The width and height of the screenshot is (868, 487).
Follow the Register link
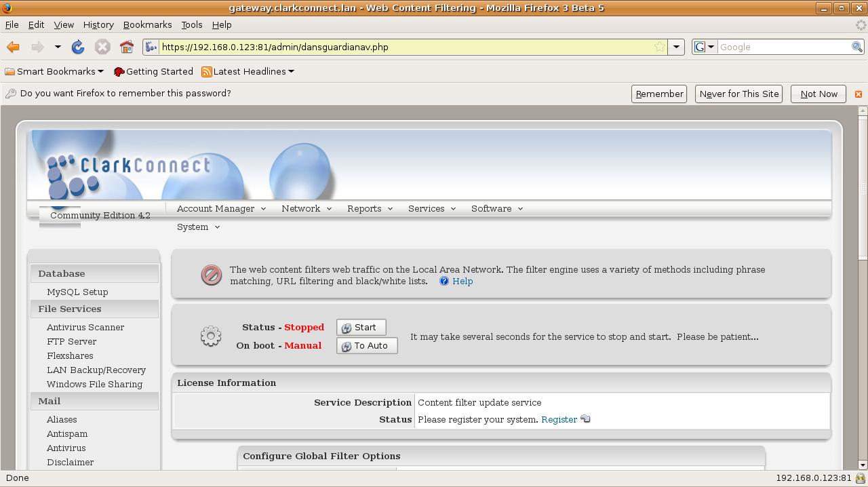559,419
